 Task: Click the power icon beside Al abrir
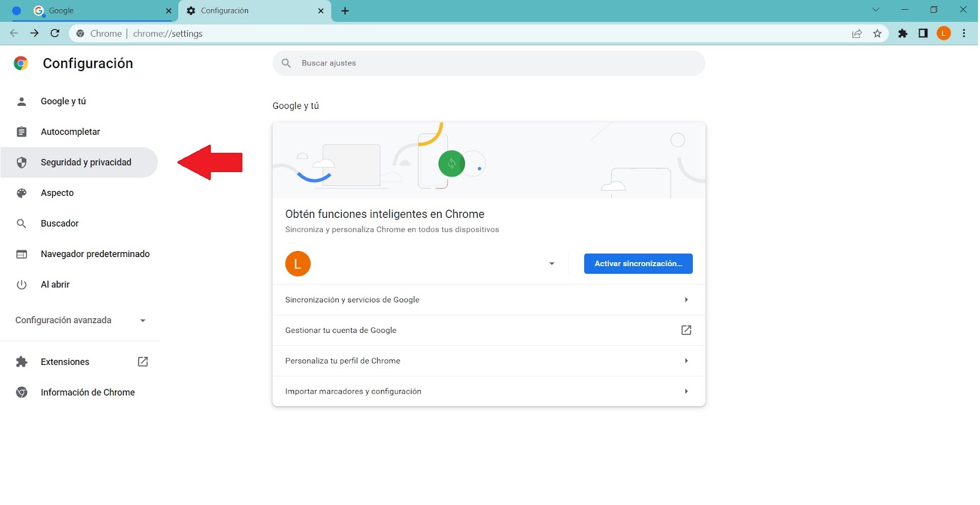(21, 285)
